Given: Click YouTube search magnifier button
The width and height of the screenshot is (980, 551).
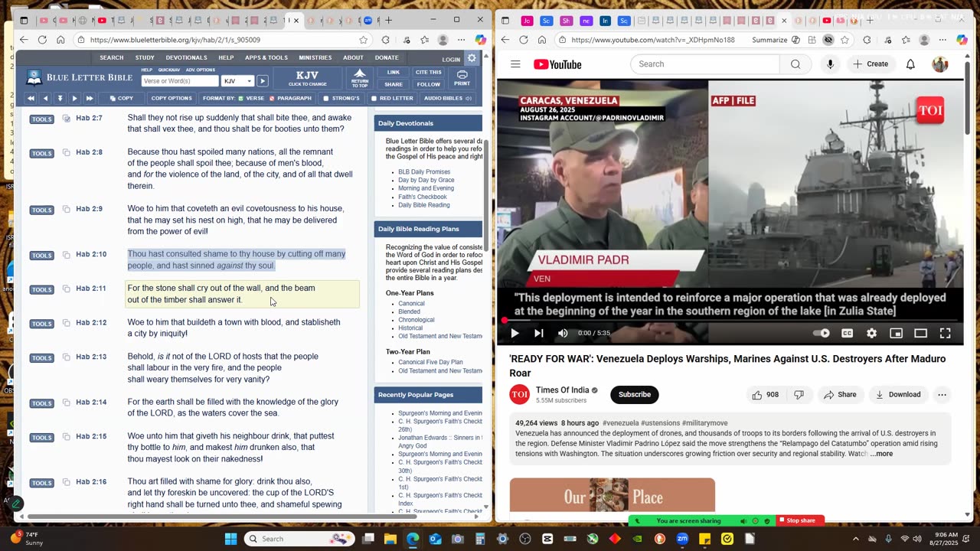Looking at the screenshot, I should click(x=795, y=64).
